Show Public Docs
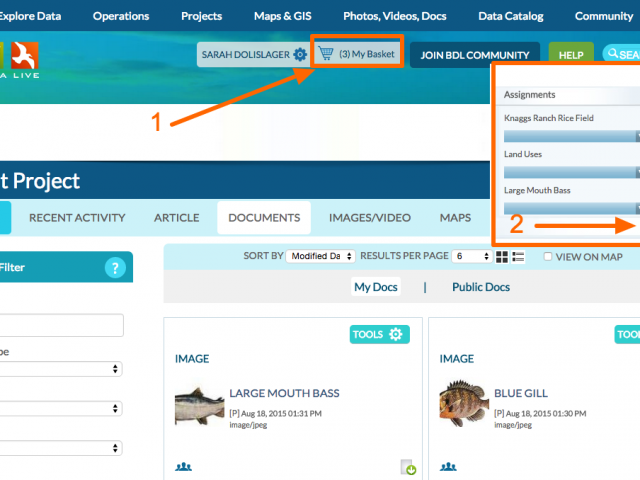The width and height of the screenshot is (640, 480). [x=481, y=287]
